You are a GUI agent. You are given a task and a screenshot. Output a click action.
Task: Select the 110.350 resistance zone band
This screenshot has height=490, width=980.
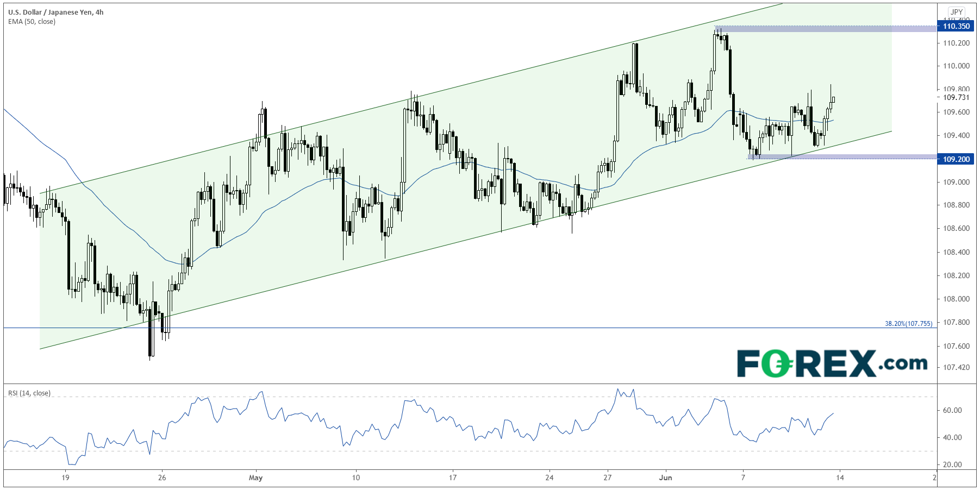point(826,29)
